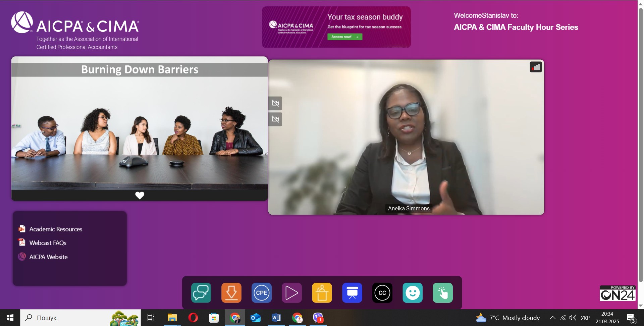Open the blue presentation slides widget
This screenshot has width=644, height=326.
352,293
